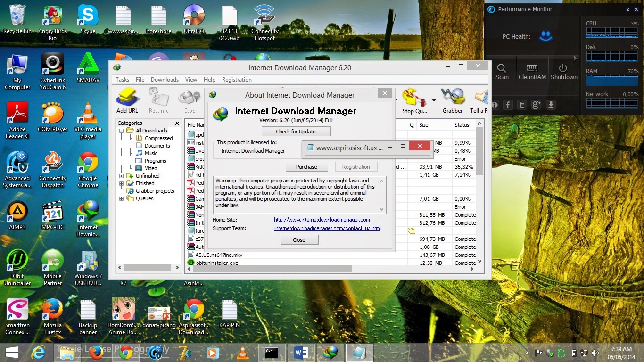Select the GOM Player desktop icon

point(52,117)
